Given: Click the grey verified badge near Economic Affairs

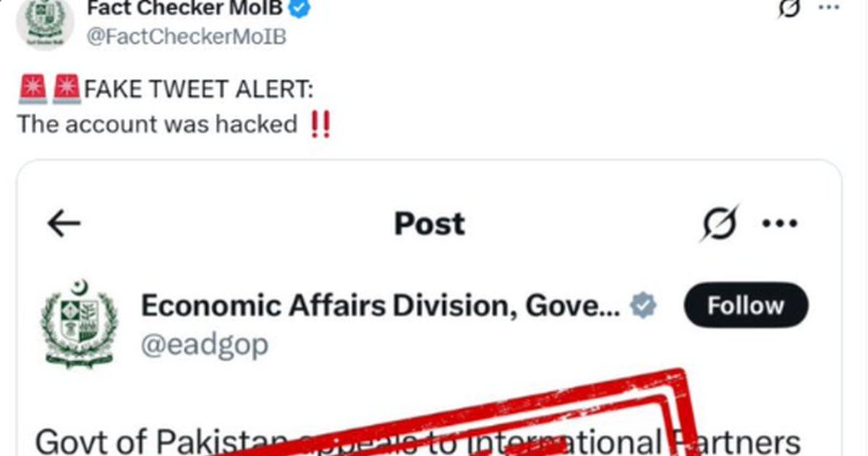Looking at the screenshot, I should 642,306.
